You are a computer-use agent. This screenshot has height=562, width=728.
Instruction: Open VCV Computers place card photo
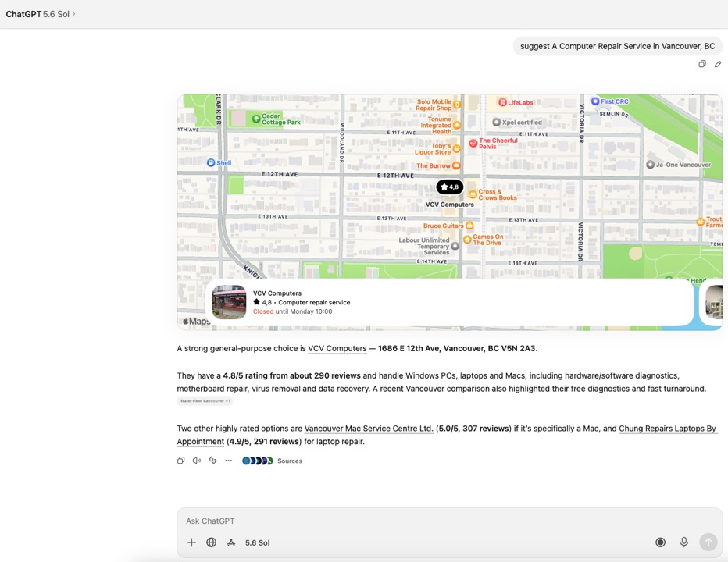pos(229,302)
